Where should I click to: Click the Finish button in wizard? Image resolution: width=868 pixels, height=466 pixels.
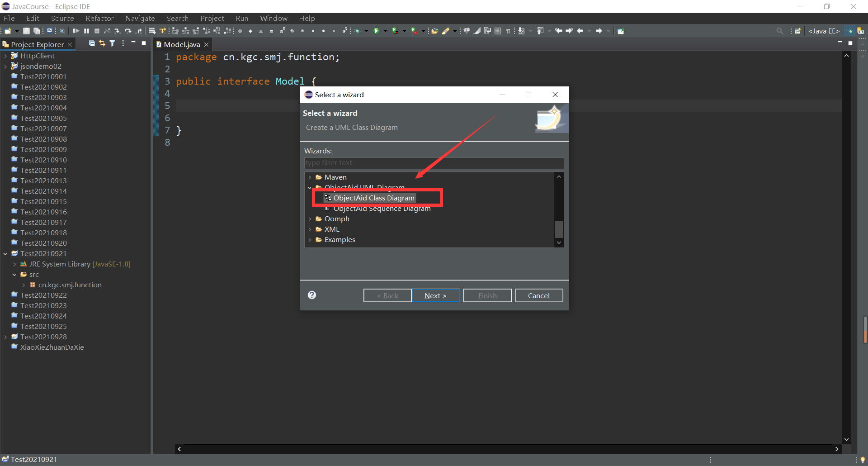click(487, 295)
